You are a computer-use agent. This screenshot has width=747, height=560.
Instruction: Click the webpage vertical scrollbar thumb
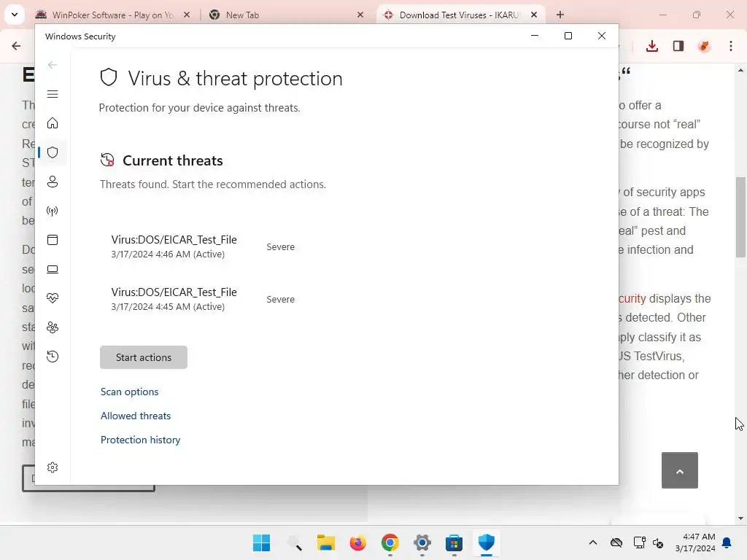click(740, 217)
